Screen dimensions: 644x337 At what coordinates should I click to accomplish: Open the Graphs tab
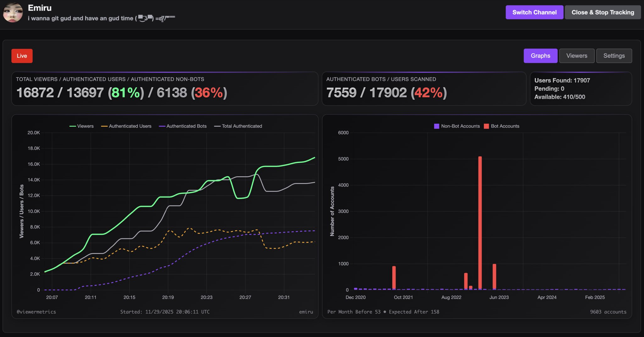pos(540,56)
